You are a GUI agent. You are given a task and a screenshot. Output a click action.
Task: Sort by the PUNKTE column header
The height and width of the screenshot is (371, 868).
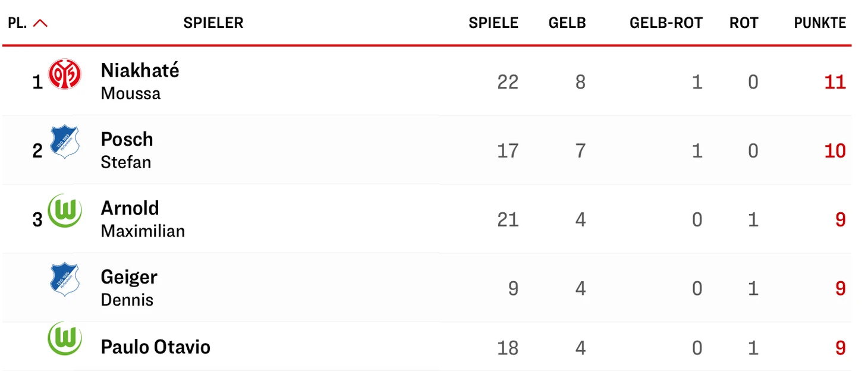[x=819, y=23]
